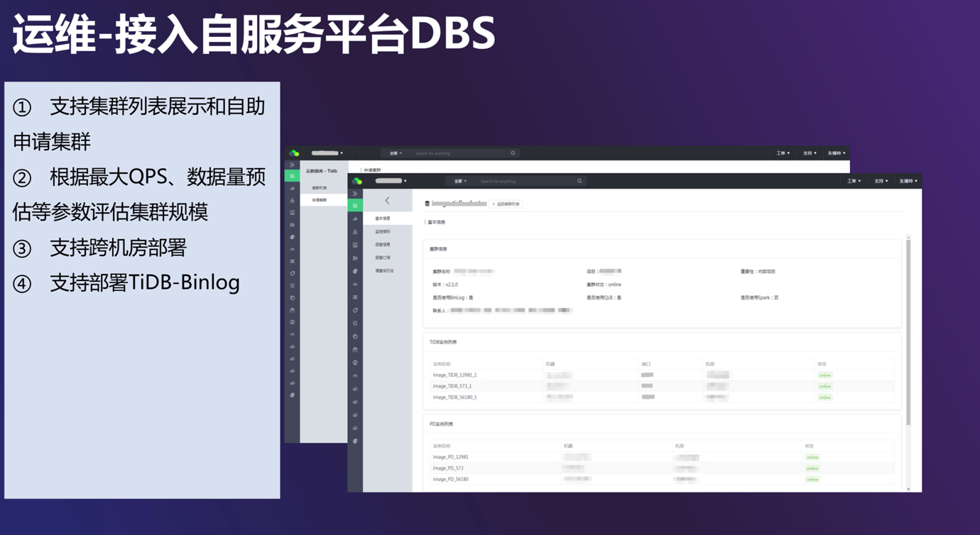
Task: Click the 是否使用QLB：是 text
Action: click(x=604, y=298)
